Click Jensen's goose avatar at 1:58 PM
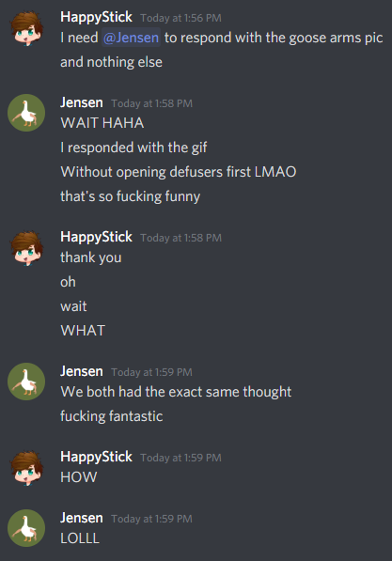 click(26, 113)
